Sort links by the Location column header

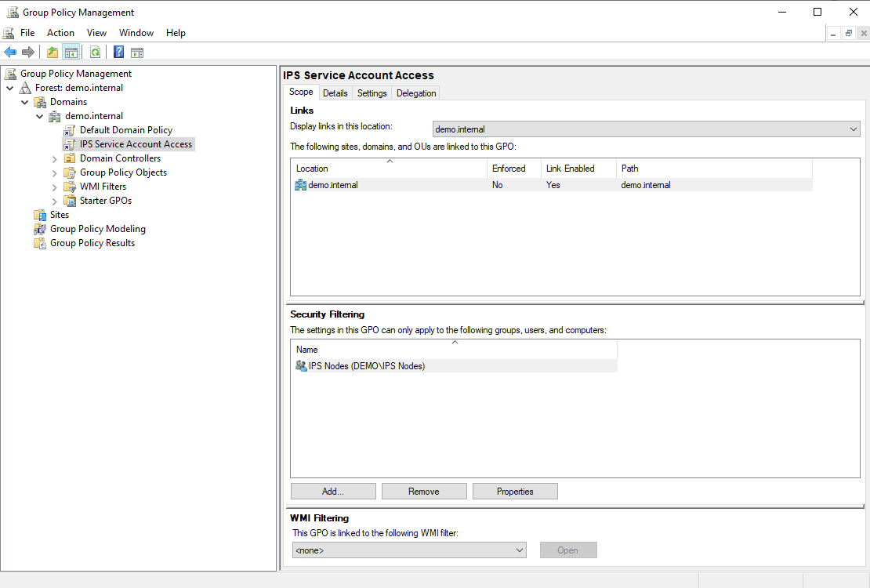312,168
